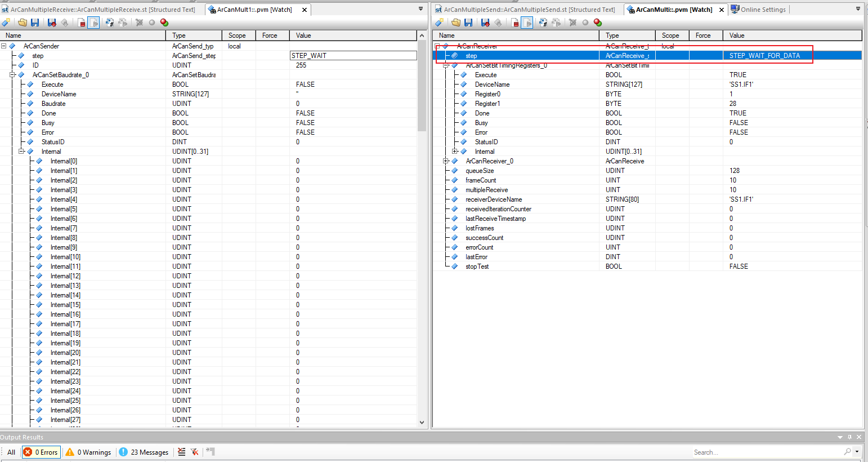Pin the Output Results panel
Screen dimensions: 868x462
[849, 437]
